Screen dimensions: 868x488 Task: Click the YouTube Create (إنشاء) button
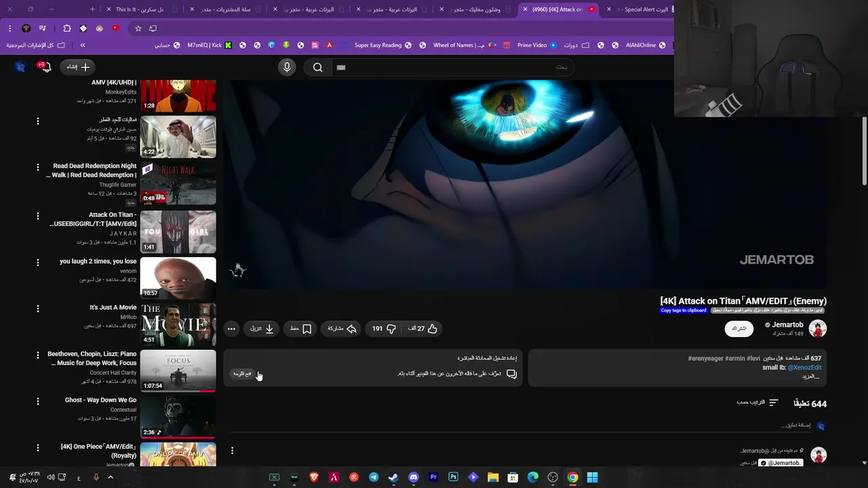[78, 67]
